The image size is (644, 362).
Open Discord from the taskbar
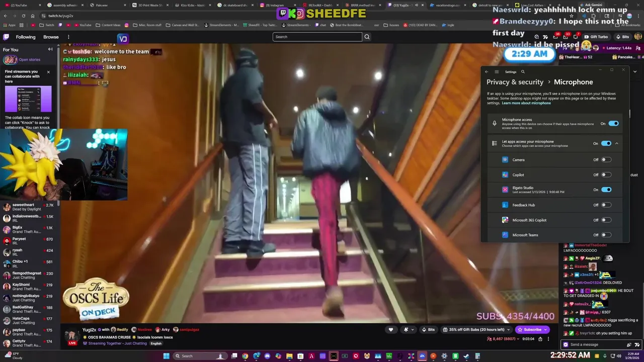tap(267, 356)
